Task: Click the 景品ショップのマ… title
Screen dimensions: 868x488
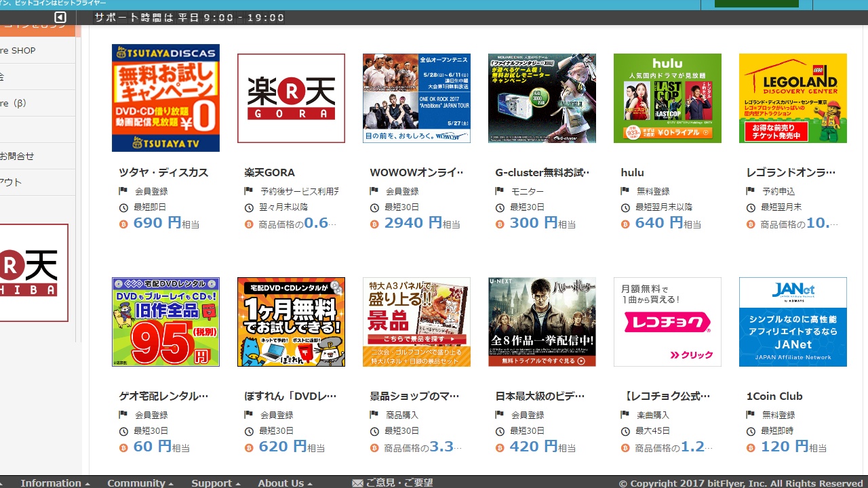Action: (414, 396)
